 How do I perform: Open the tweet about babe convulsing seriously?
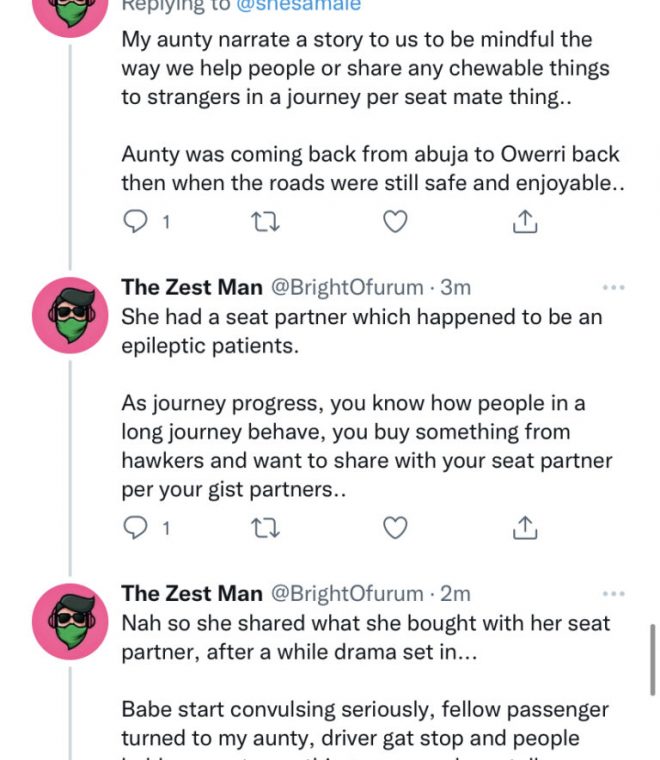tap(365, 710)
